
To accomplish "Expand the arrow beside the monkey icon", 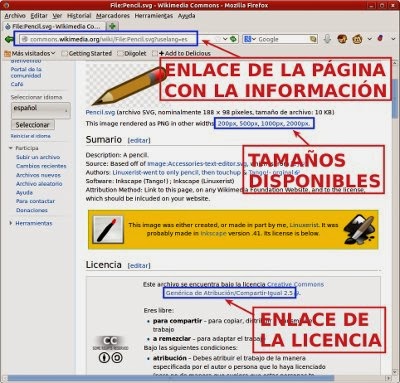I will (x=369, y=39).
